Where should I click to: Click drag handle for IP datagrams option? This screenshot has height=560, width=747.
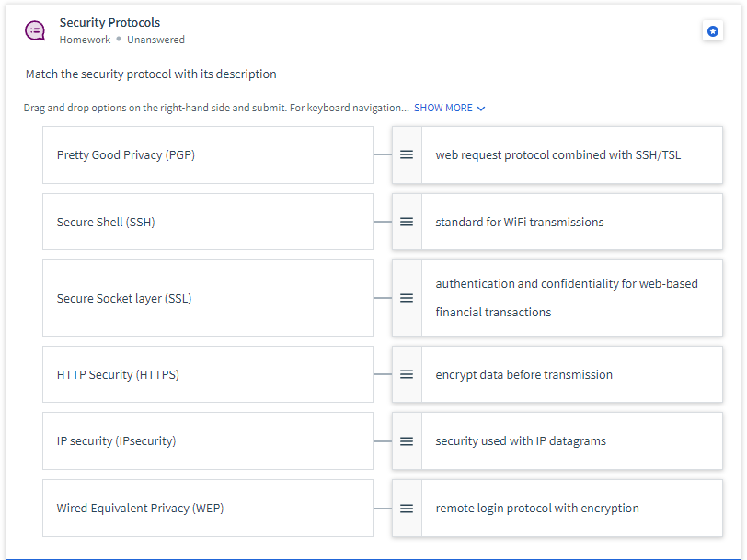pos(407,441)
